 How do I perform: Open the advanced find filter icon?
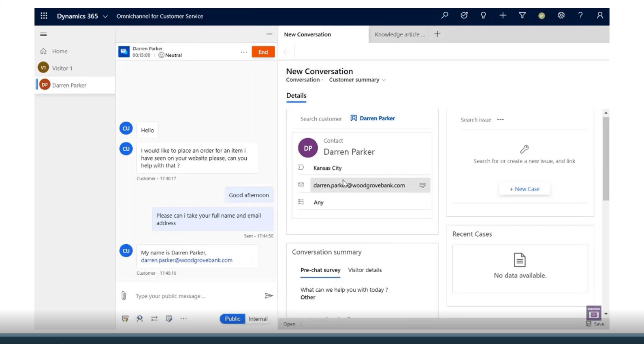(522, 15)
